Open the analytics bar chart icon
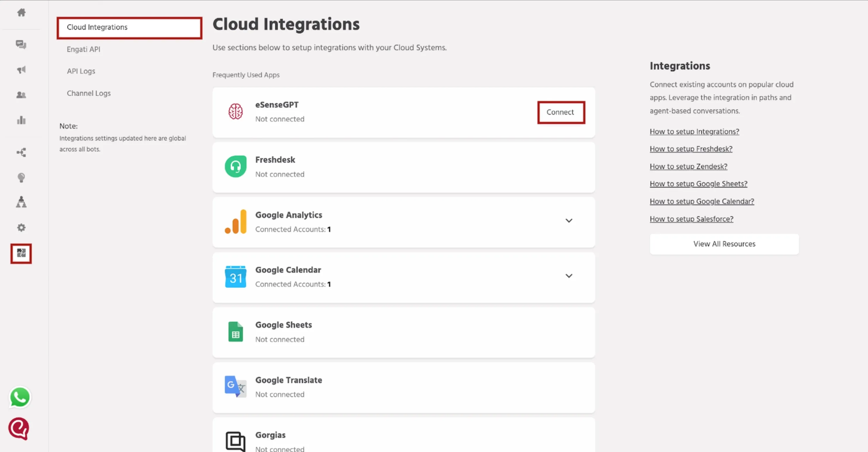The height and width of the screenshot is (452, 868). coord(21,120)
